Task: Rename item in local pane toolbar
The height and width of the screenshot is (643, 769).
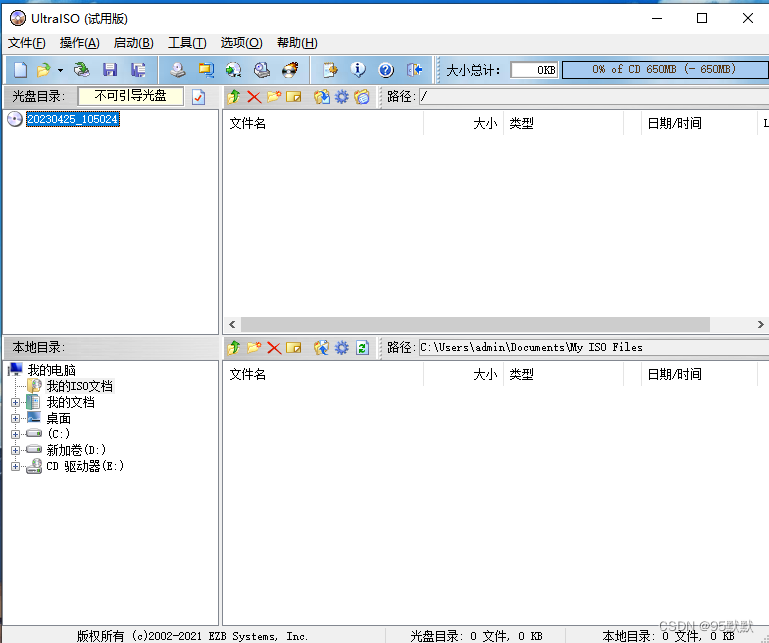Action: point(294,348)
